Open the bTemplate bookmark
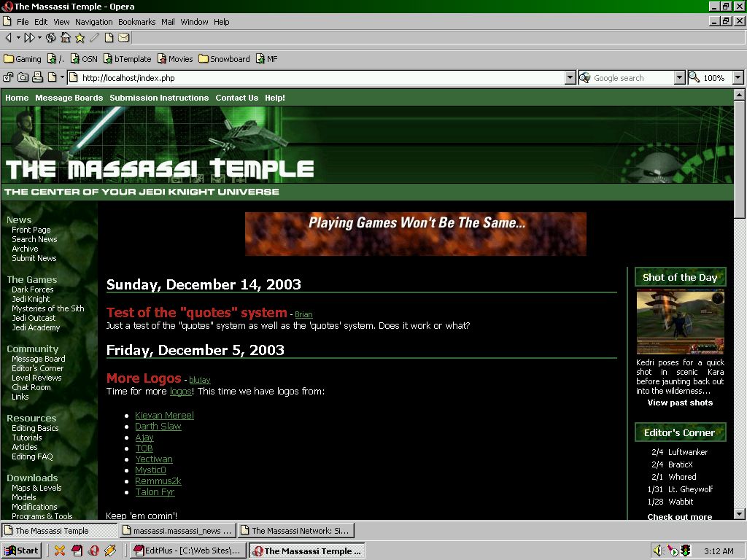This screenshot has width=747, height=560. pyautogui.click(x=127, y=59)
